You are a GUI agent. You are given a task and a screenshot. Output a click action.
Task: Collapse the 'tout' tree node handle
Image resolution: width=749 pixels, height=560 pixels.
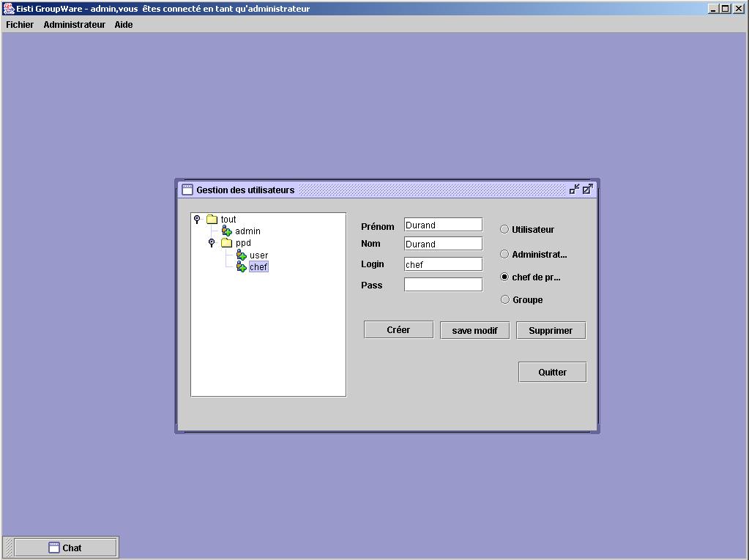pos(197,220)
